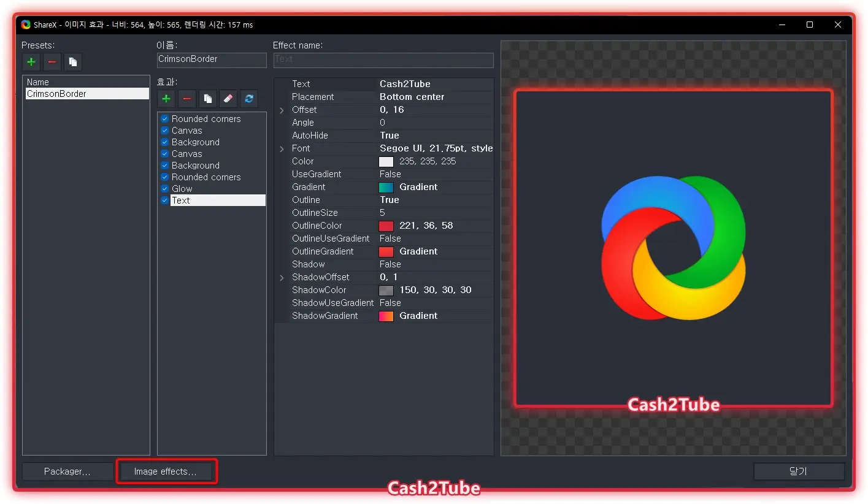Click the Effect name input field
The height and width of the screenshot is (504, 868).
point(383,59)
